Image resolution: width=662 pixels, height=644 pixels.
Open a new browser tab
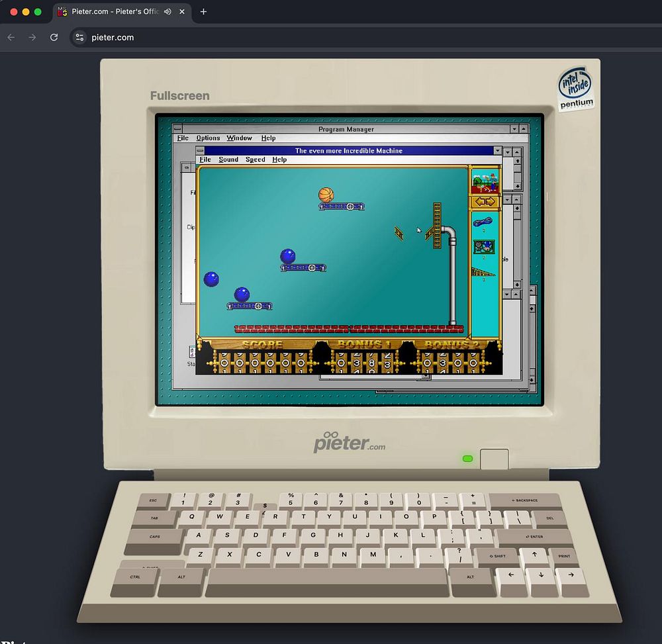click(x=203, y=12)
